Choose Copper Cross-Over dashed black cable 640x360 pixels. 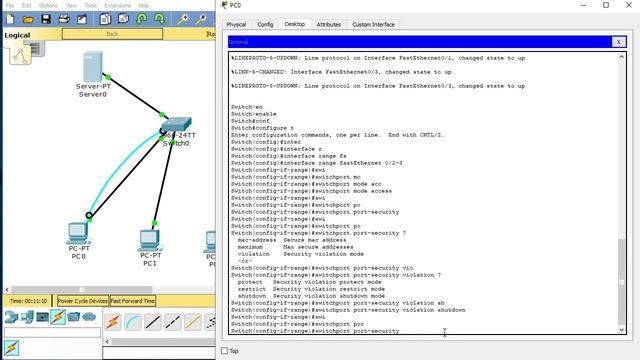click(x=173, y=322)
